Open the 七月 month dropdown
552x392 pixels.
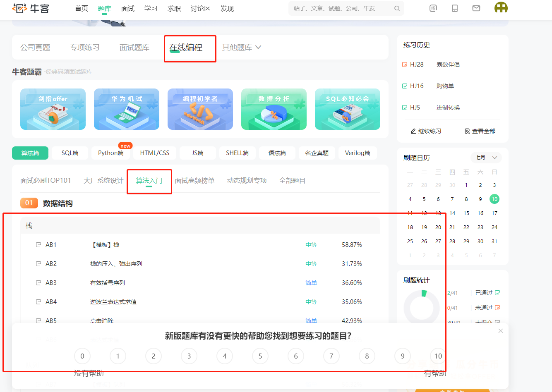[x=486, y=158]
